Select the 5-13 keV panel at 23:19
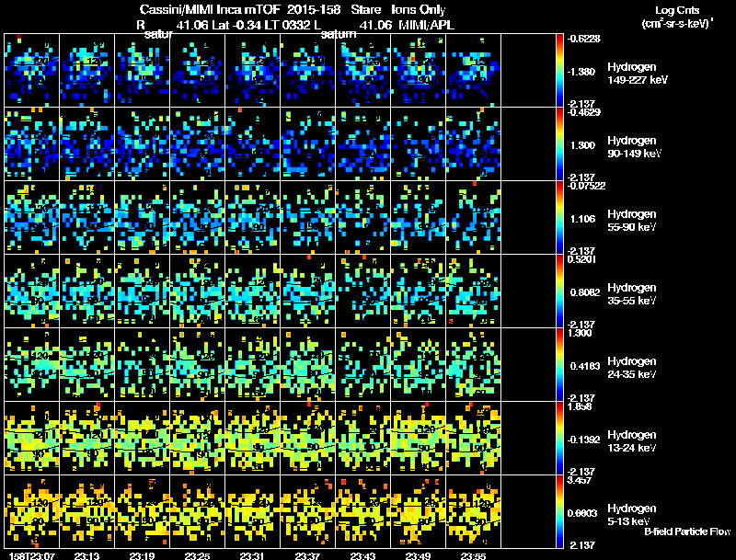736x560 pixels. [143, 511]
